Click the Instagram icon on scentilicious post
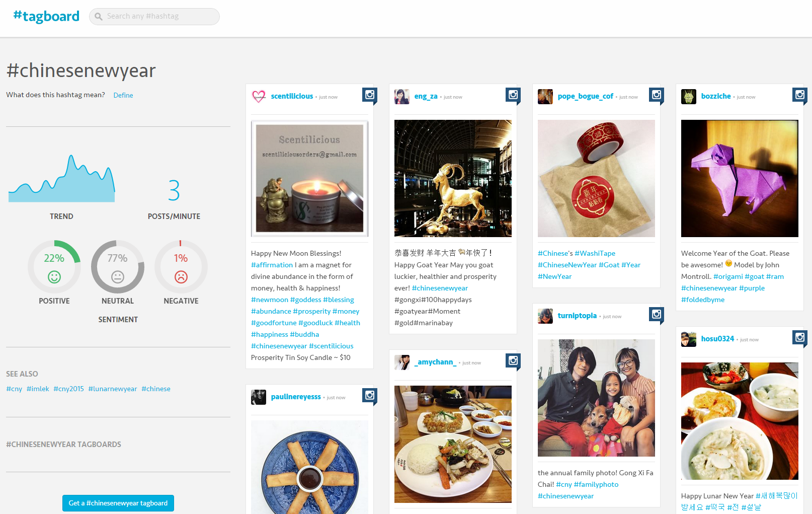This screenshot has width=812, height=514. [370, 95]
